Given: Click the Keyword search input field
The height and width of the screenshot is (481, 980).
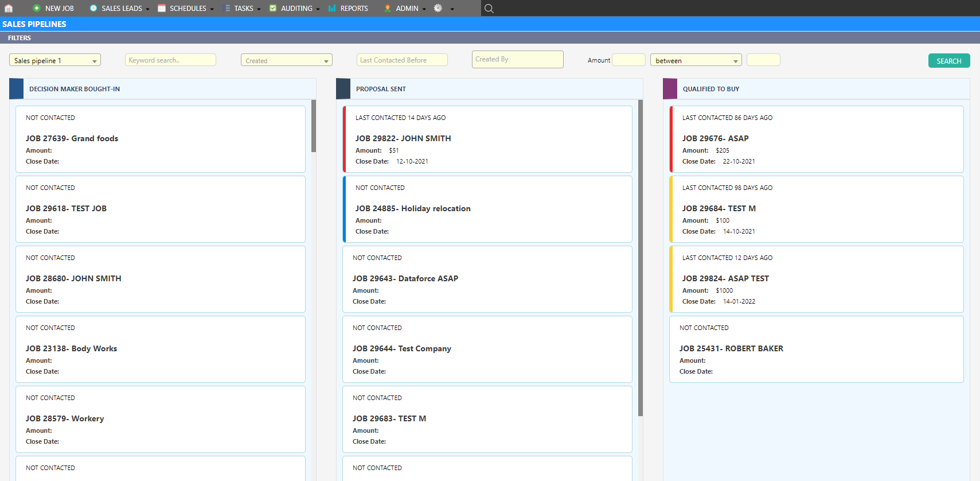Looking at the screenshot, I should point(170,60).
